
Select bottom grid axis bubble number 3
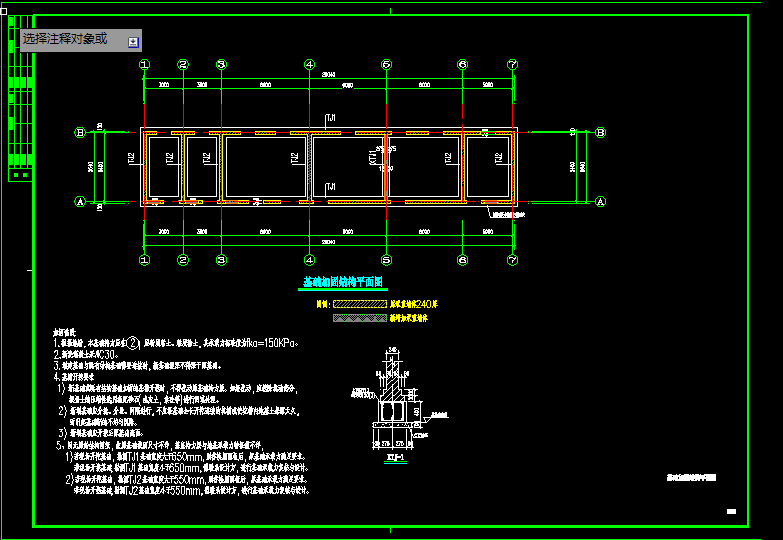pos(220,260)
